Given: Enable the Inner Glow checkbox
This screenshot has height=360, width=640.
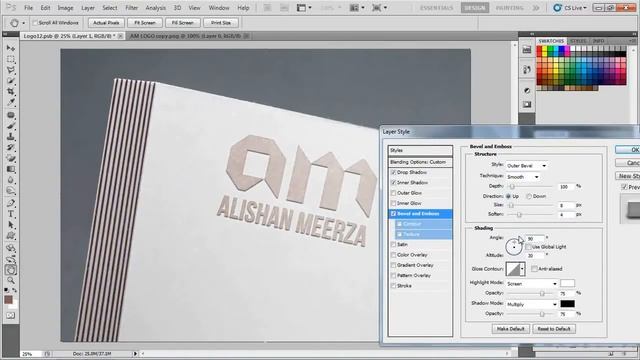Looking at the screenshot, I should tap(393, 203).
